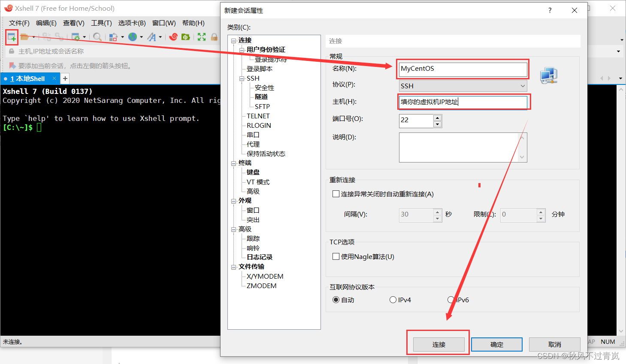626x364 pixels.
Task: Open color scheme icon's dropdown arrow
Action: click(122, 37)
